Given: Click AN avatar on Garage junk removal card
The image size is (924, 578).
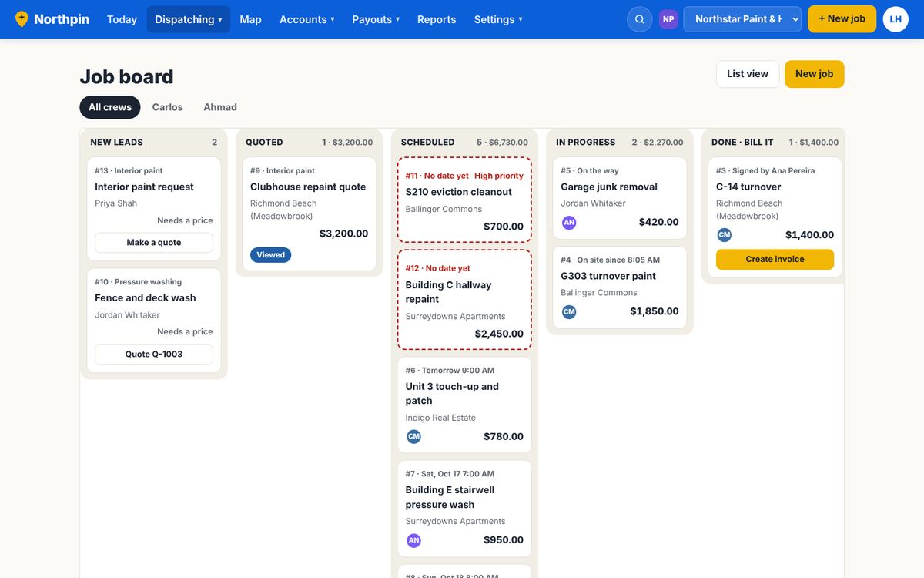Looking at the screenshot, I should click(569, 222).
